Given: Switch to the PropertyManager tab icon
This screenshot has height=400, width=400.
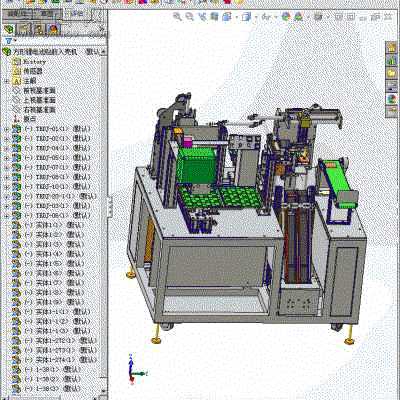Looking at the screenshot, I should point(24,29).
